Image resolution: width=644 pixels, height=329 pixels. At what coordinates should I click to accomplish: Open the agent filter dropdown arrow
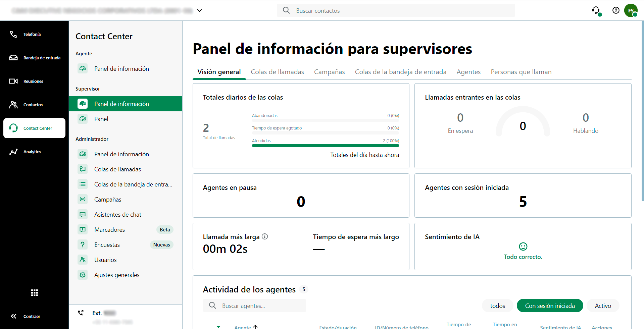click(x=218, y=327)
